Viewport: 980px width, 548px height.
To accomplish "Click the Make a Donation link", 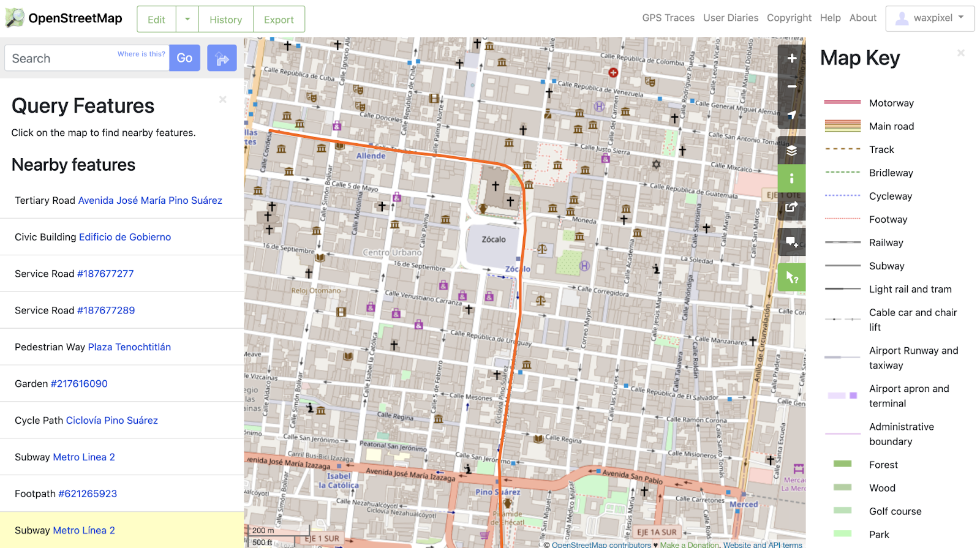I will click(689, 544).
